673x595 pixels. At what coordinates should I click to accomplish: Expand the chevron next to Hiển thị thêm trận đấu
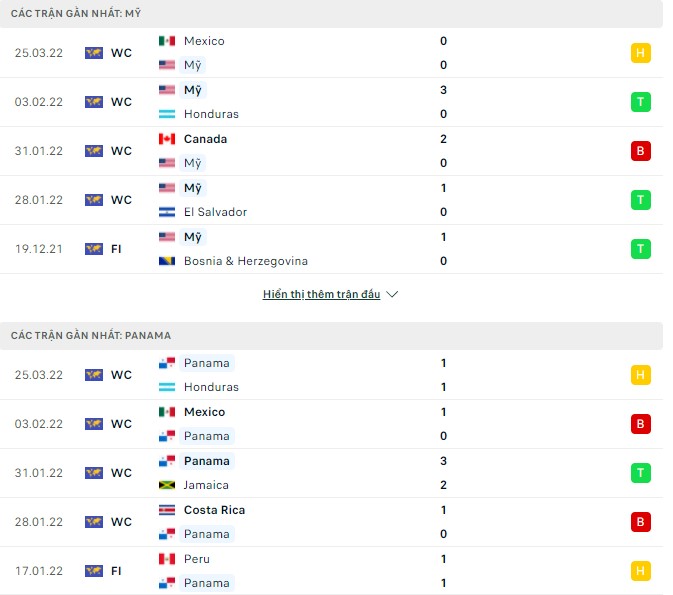tap(392, 295)
